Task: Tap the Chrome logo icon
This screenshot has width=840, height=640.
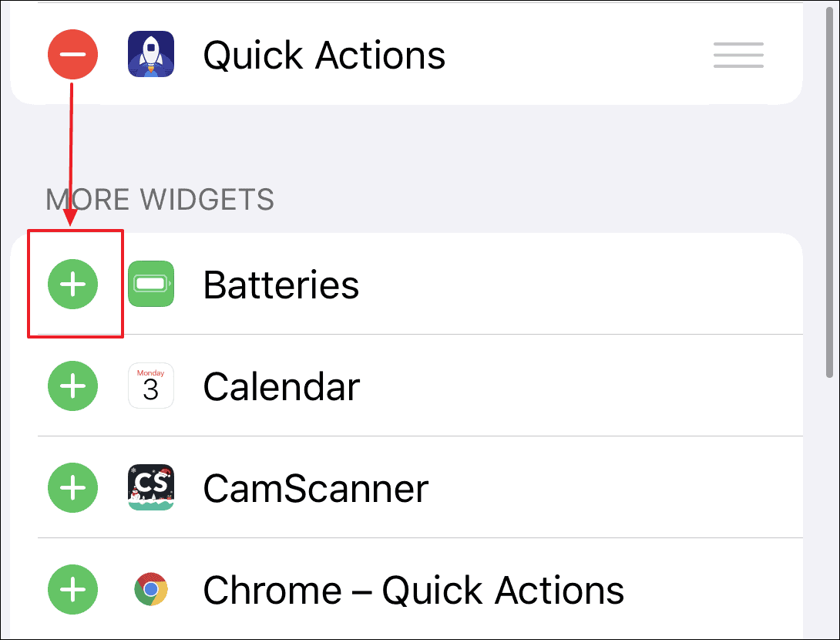Action: tap(151, 591)
